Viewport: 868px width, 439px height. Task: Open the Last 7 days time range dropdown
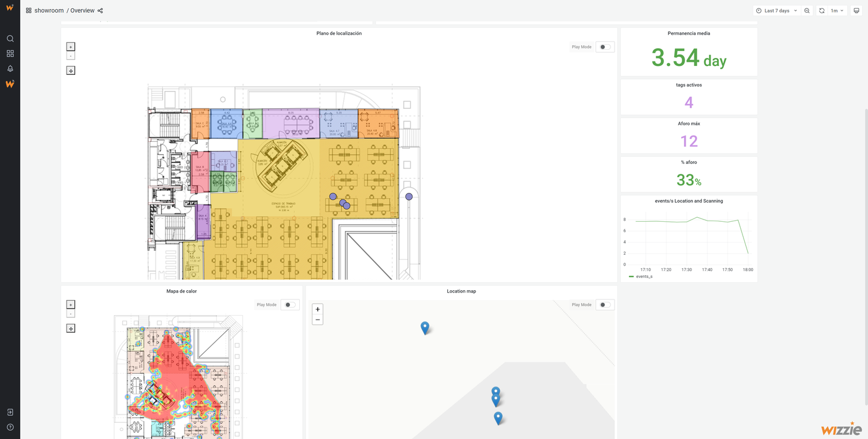[x=777, y=10]
